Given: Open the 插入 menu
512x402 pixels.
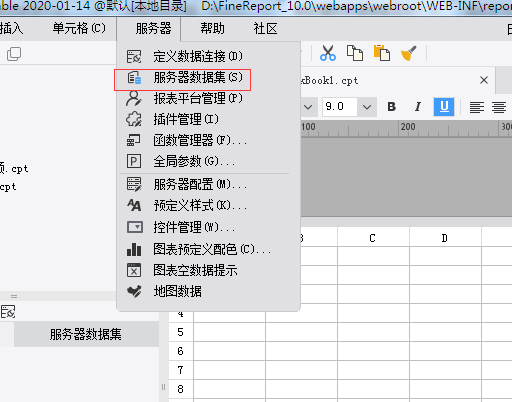Looking at the screenshot, I should pyautogui.click(x=11, y=29).
